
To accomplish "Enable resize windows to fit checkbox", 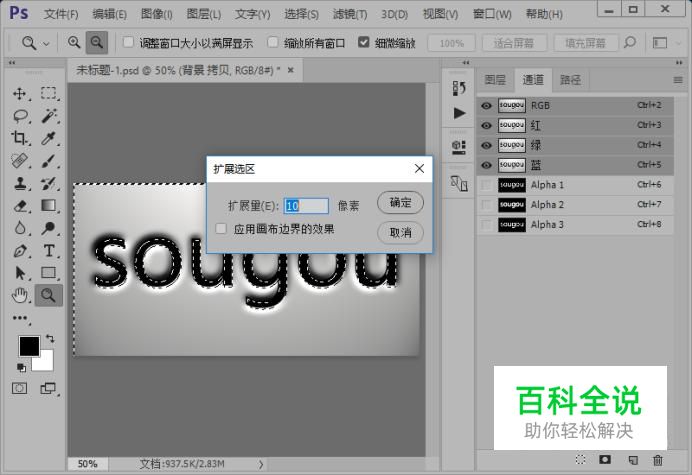I will (x=128, y=42).
